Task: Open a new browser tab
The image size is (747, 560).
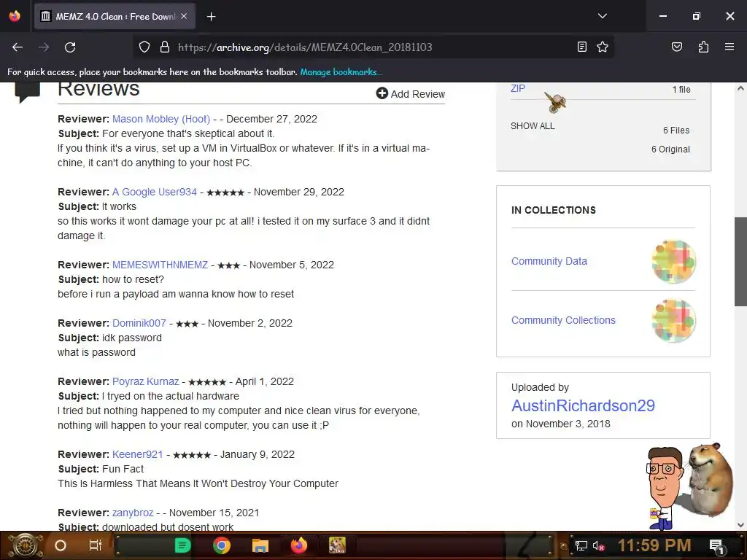Action: click(x=211, y=17)
